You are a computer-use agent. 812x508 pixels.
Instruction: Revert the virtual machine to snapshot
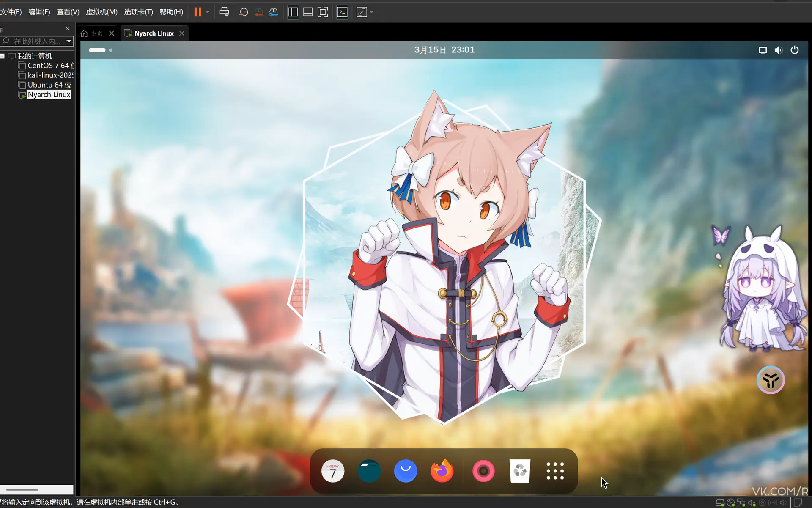[x=259, y=12]
